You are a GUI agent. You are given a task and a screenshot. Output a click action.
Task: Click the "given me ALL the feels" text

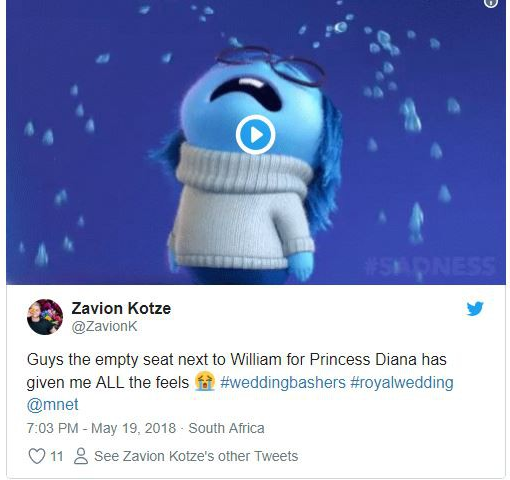pos(108,383)
